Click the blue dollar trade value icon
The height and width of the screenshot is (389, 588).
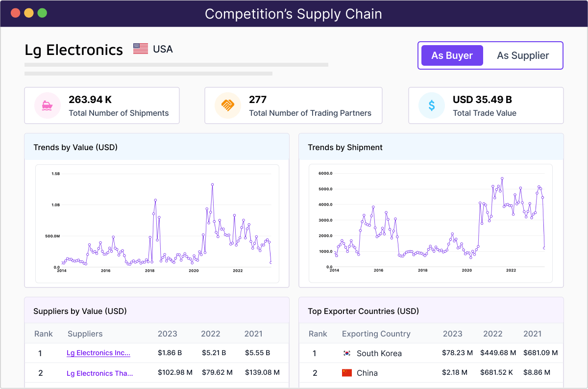tap(431, 105)
